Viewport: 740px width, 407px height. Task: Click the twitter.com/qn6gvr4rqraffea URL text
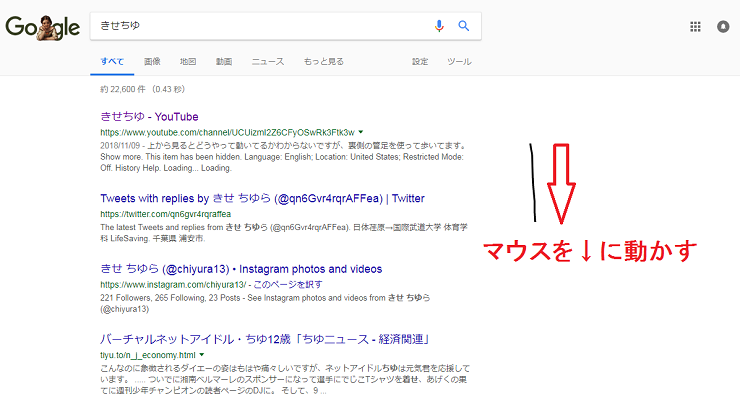[x=166, y=214]
